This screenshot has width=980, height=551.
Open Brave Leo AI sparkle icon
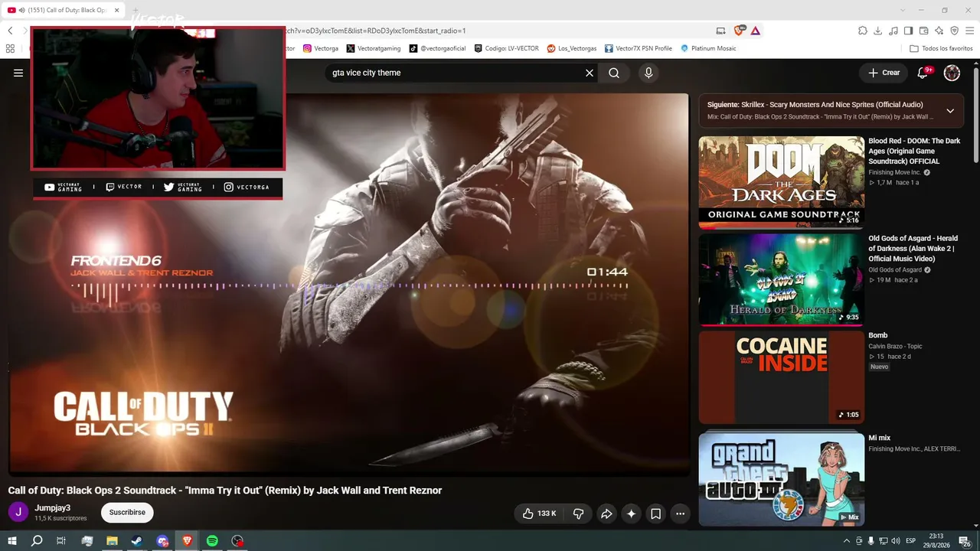[x=939, y=31]
